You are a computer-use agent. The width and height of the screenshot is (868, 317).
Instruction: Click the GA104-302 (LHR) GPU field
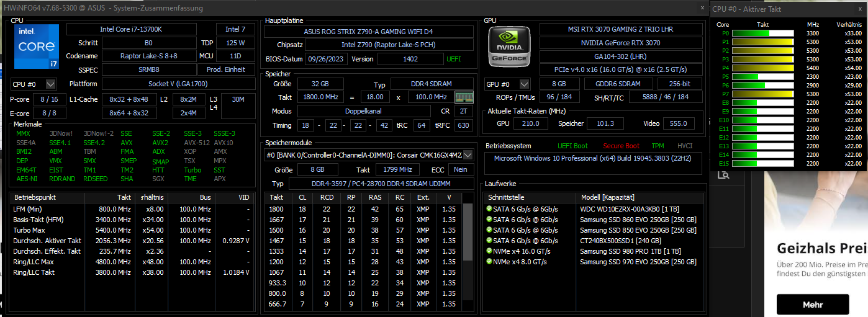point(620,56)
